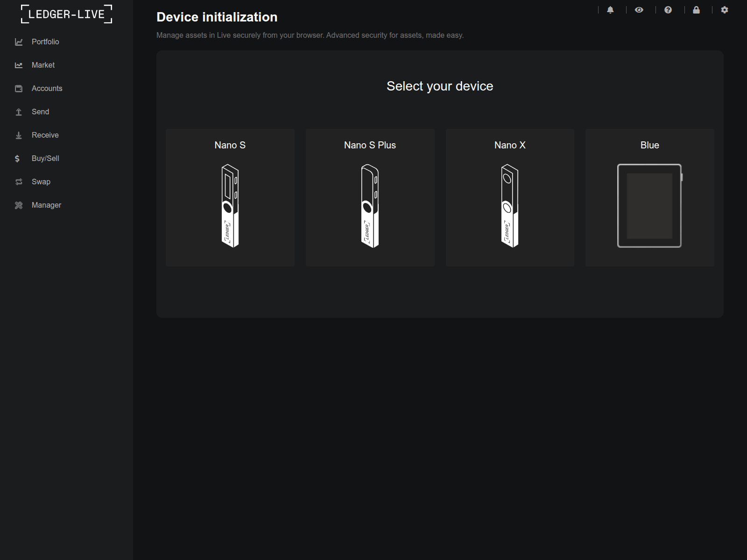The image size is (747, 560).
Task: Click the Manager apps icon
Action: [x=19, y=205]
